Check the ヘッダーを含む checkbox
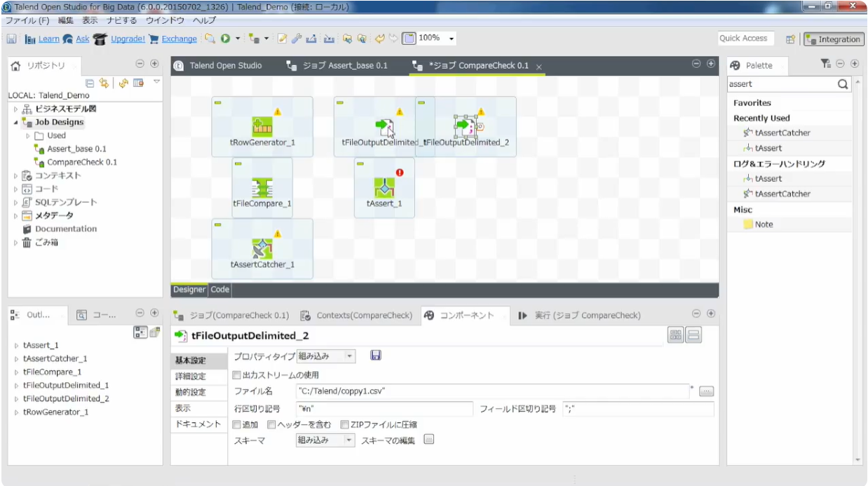This screenshot has width=868, height=486. (x=271, y=424)
